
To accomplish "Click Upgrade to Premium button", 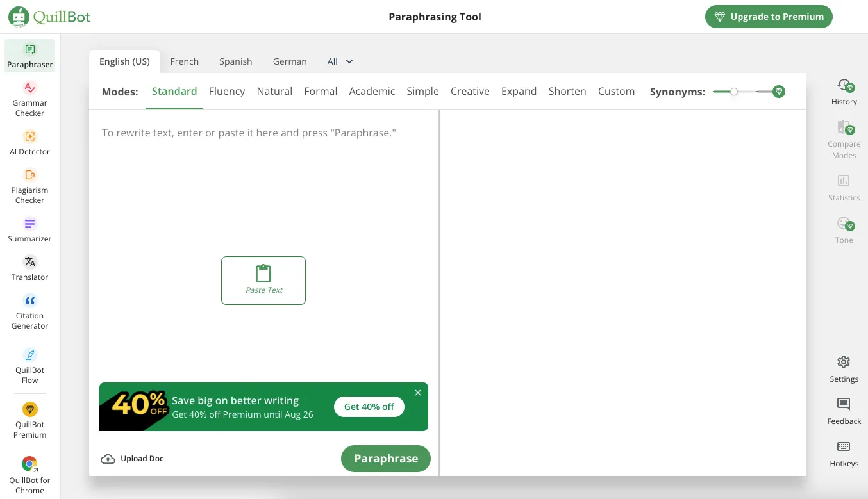I will tap(769, 17).
